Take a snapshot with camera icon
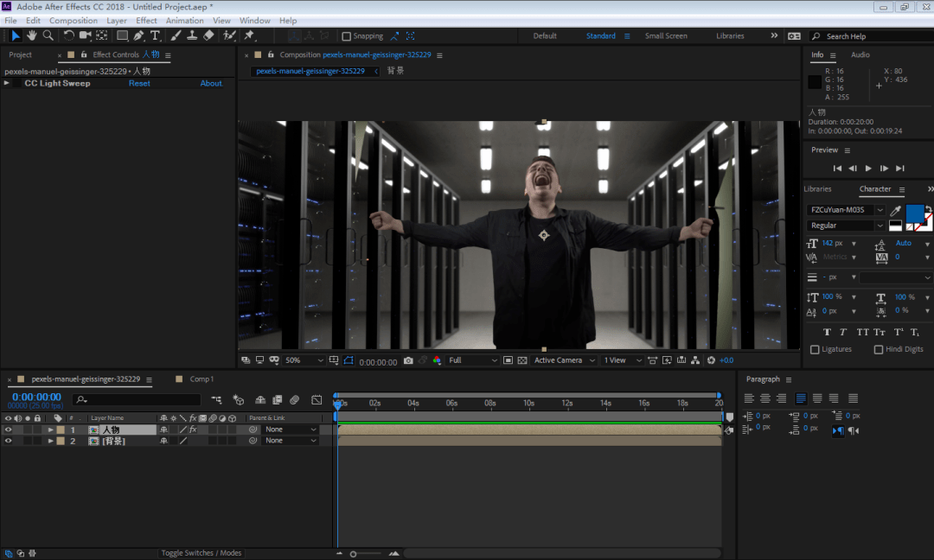This screenshot has height=560, width=934. (x=408, y=360)
